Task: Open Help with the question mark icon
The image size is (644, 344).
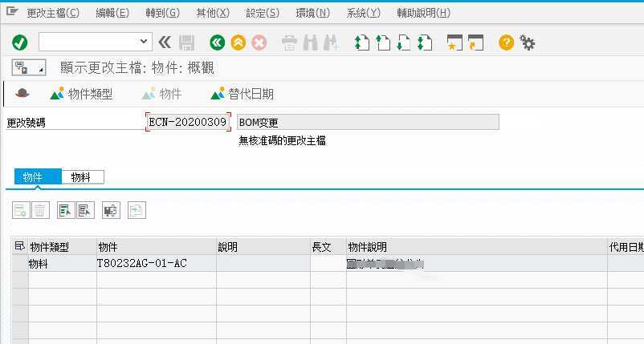Action: 506,42
